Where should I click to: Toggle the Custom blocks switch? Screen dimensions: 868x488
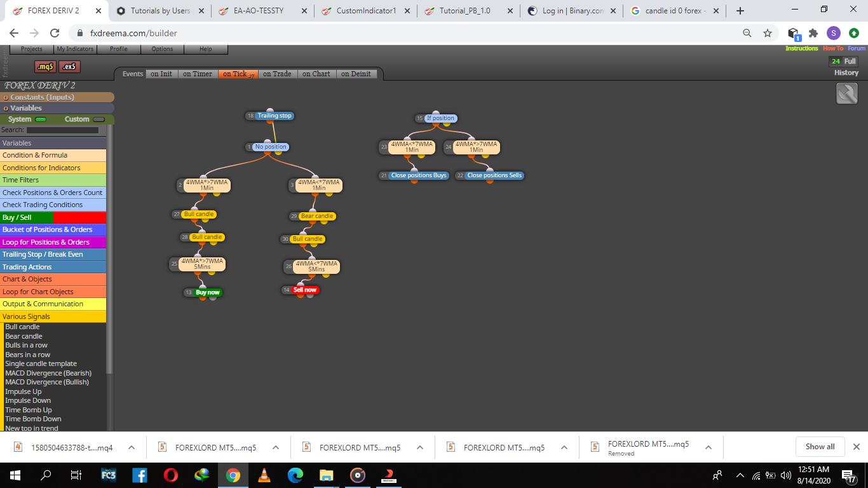coord(99,119)
